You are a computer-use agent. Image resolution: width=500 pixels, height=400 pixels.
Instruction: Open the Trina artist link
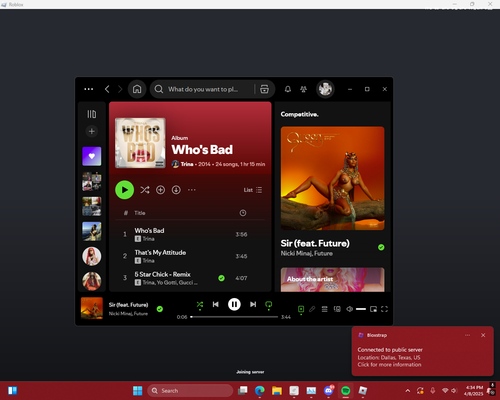[x=187, y=164]
